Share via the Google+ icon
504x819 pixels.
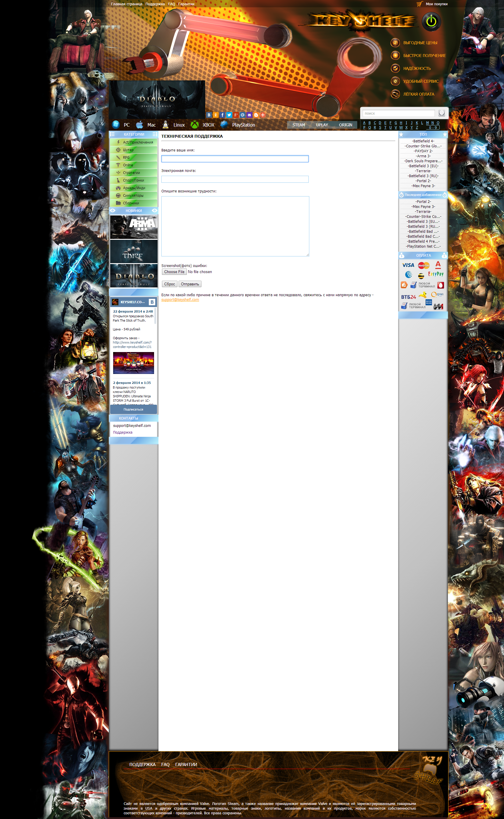click(x=236, y=115)
